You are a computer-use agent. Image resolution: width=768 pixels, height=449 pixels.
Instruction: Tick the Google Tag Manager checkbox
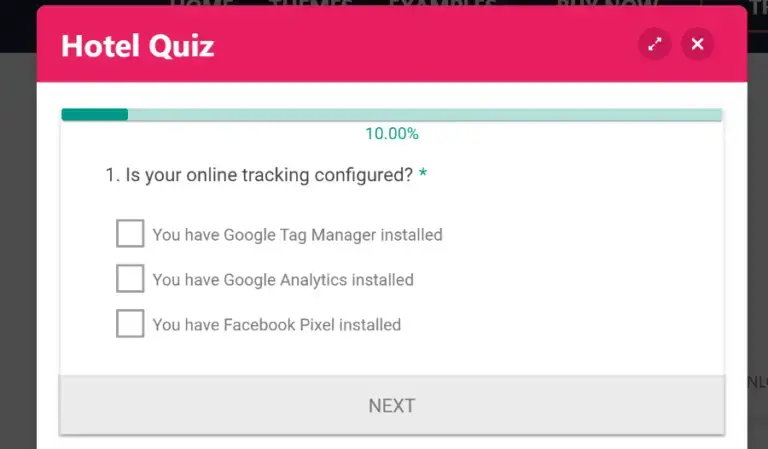[x=130, y=234]
